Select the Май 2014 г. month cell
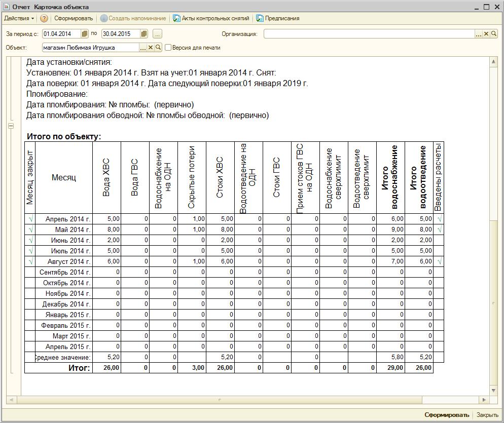This screenshot has width=504, height=423. (x=64, y=229)
